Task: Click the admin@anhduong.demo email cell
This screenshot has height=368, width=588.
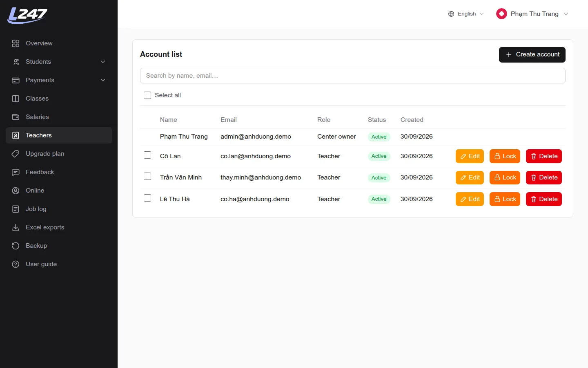Action: [x=256, y=137]
